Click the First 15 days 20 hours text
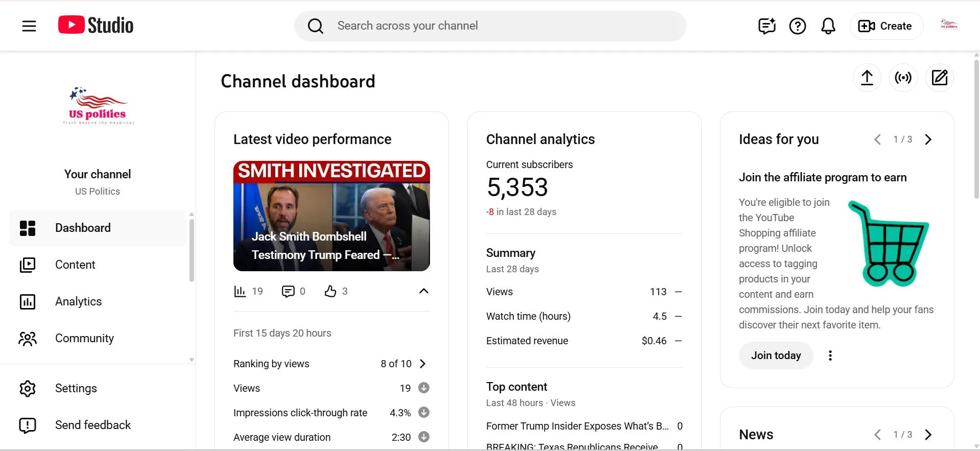980x451 pixels. pyautogui.click(x=282, y=333)
